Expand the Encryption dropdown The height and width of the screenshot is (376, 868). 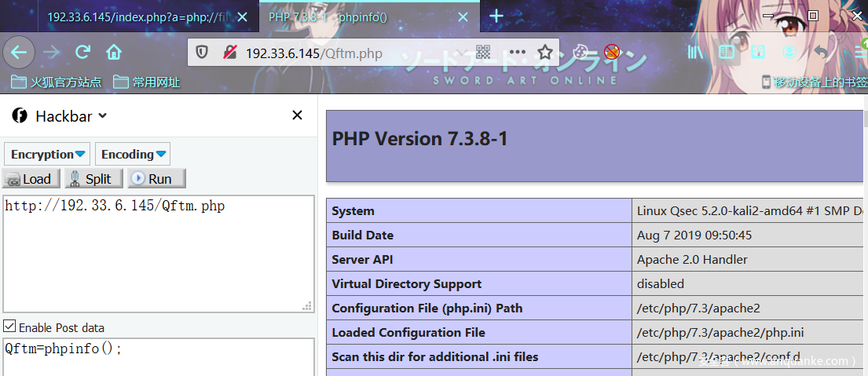(47, 155)
